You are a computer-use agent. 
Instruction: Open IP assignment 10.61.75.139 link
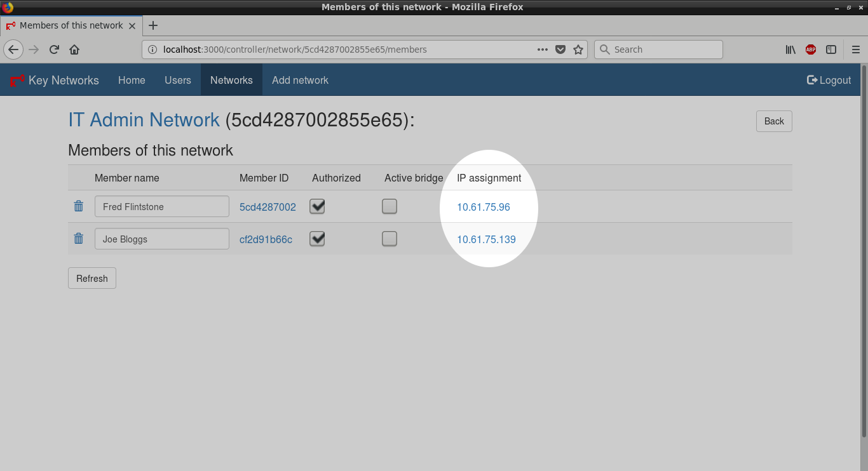point(486,239)
